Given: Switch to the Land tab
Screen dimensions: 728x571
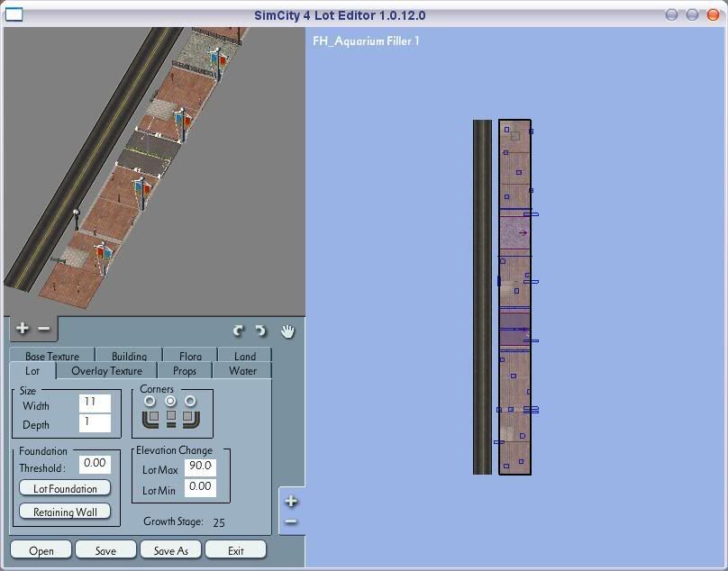Looking at the screenshot, I should [245, 355].
